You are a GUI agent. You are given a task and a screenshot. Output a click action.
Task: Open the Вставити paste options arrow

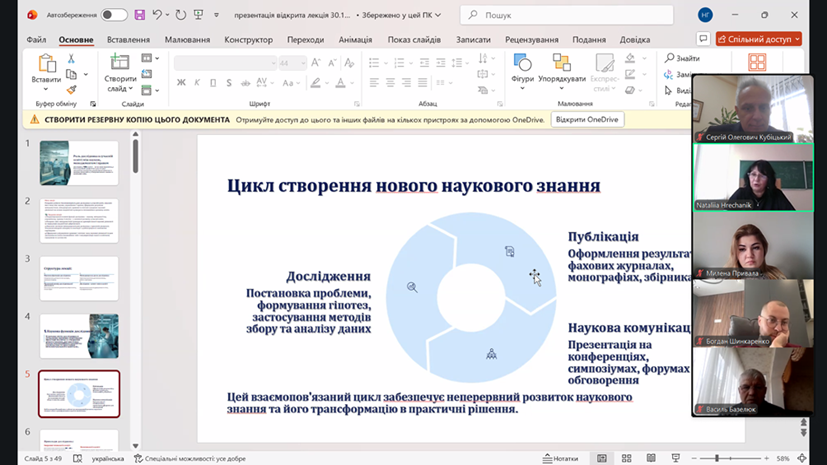coord(46,90)
